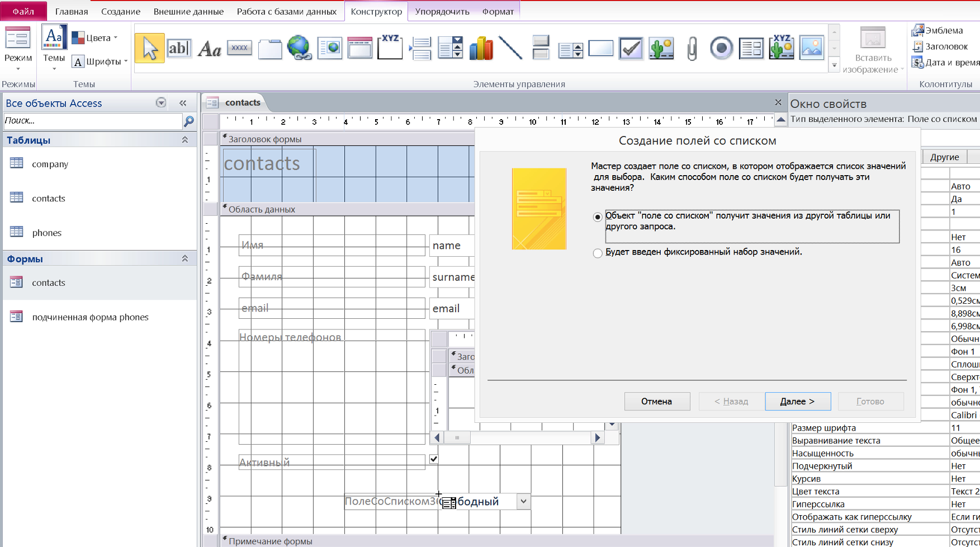Click the search magnifier in navigation pane
Screen dimensions: 980x547
pyautogui.click(x=189, y=121)
